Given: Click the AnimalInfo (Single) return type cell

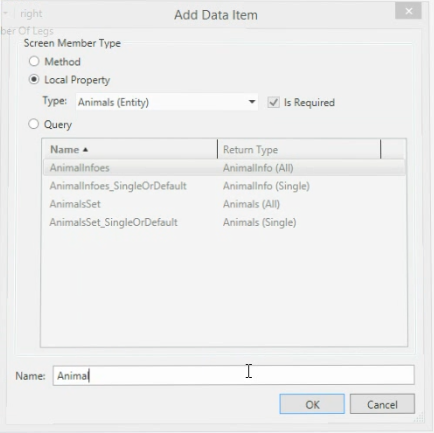Looking at the screenshot, I should click(266, 186).
